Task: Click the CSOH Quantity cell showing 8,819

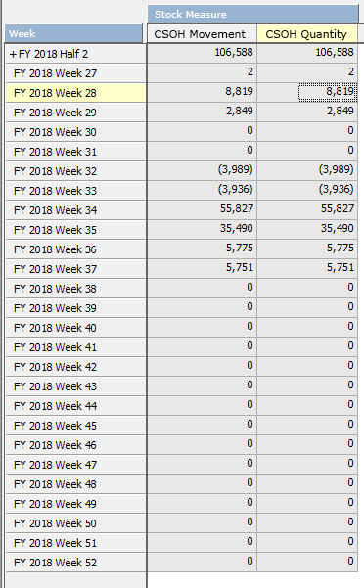Action: 307,93
